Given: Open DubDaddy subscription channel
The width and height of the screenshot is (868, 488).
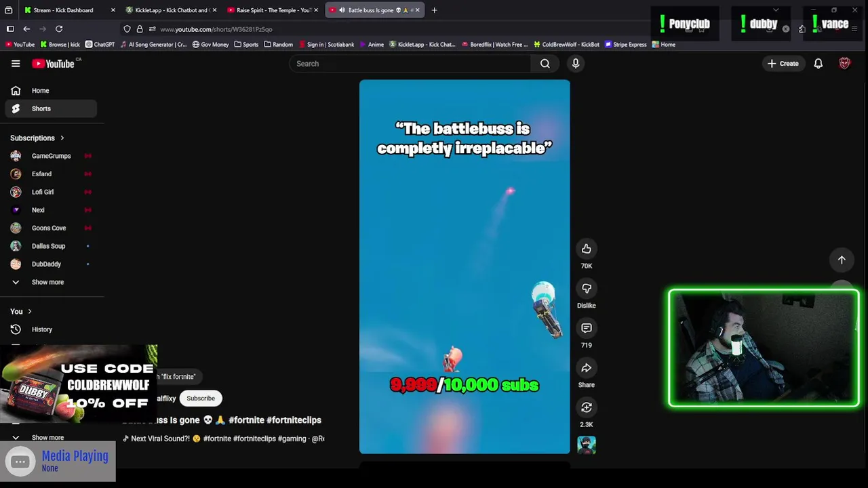Looking at the screenshot, I should point(51,264).
